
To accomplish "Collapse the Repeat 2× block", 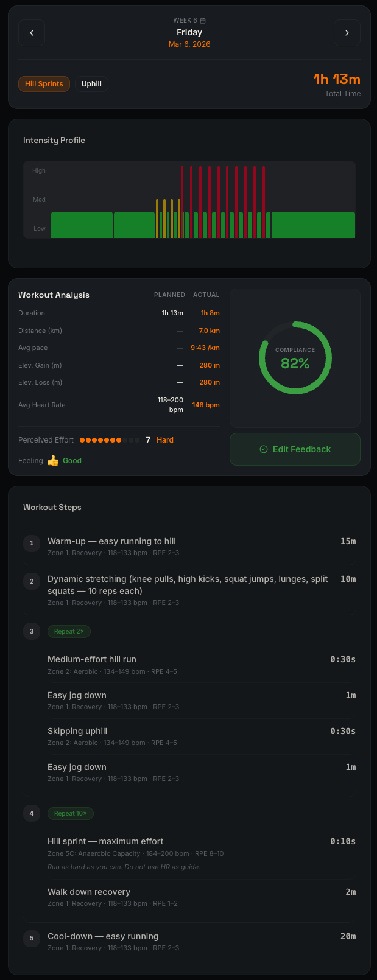I will tap(69, 631).
